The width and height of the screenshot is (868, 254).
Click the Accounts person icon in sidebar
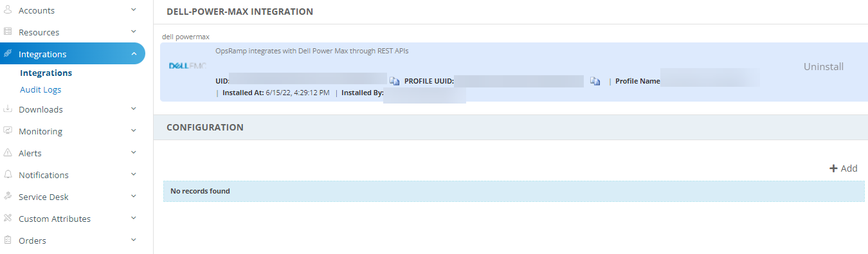(8, 10)
